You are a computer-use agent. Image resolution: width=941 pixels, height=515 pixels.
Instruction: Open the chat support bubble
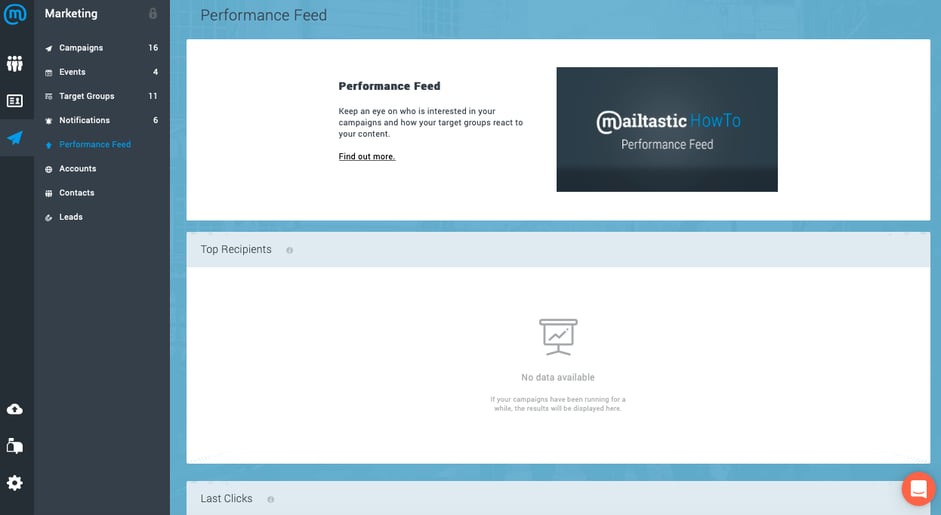tap(917, 489)
